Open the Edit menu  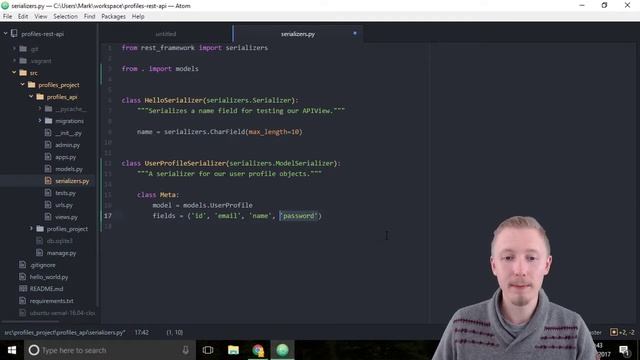(x=23, y=16)
